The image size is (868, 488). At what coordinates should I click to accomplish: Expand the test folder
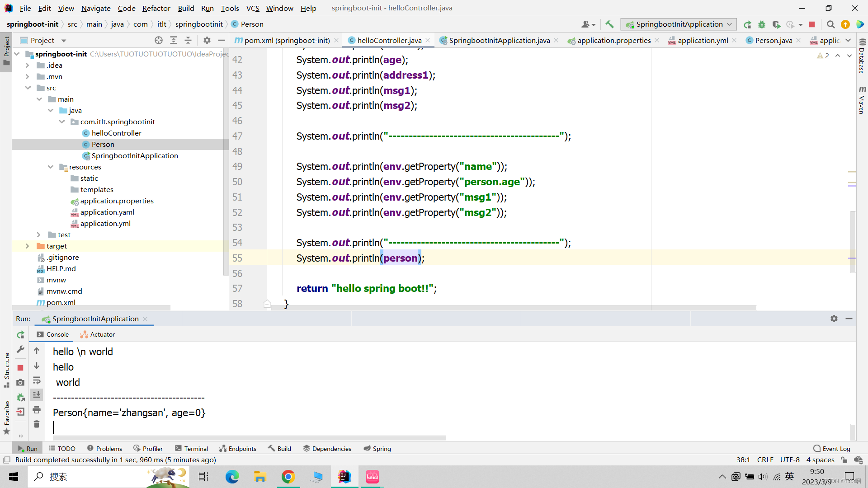tap(38, 235)
